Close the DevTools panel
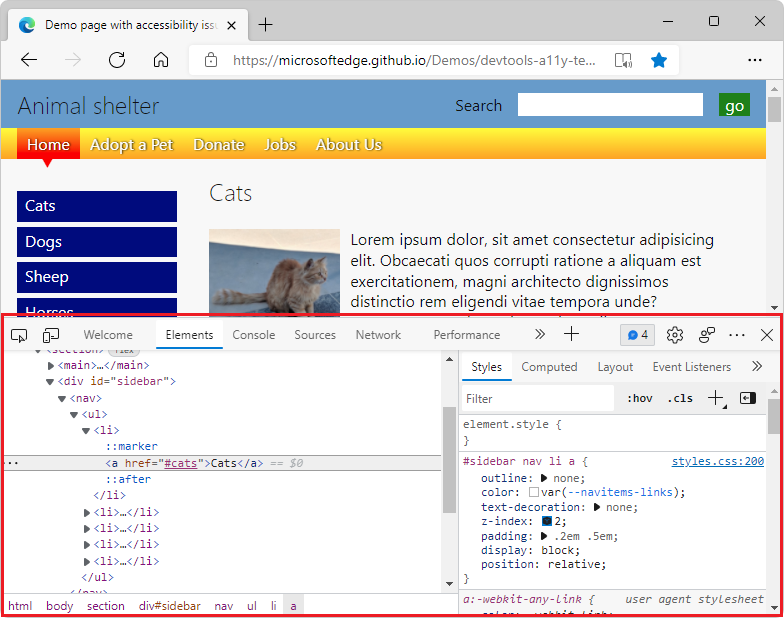784x618 pixels. (766, 335)
